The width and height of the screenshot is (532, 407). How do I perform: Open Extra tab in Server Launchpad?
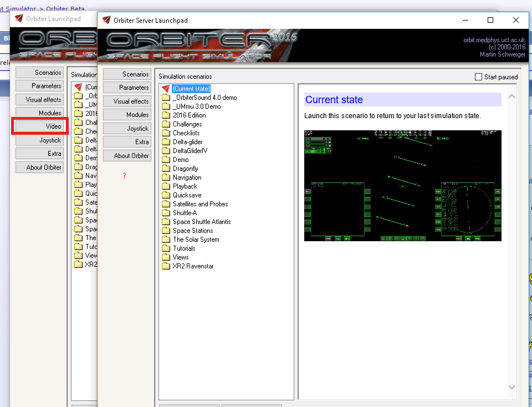coord(127,142)
